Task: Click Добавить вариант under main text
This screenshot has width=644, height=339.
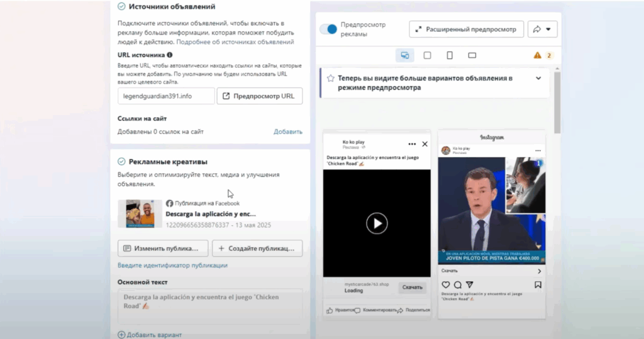Action: (x=150, y=335)
